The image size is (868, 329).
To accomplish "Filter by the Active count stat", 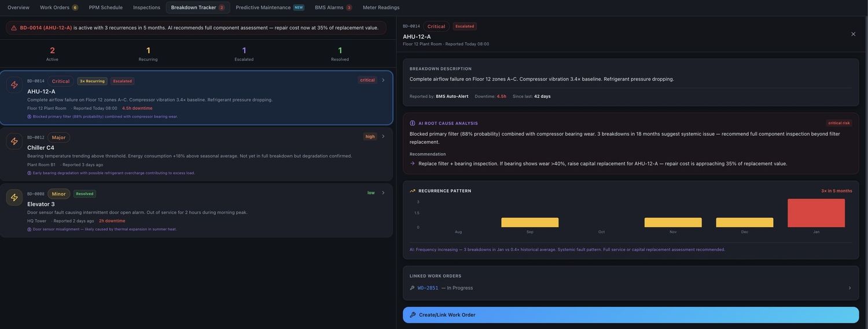I will click(52, 54).
